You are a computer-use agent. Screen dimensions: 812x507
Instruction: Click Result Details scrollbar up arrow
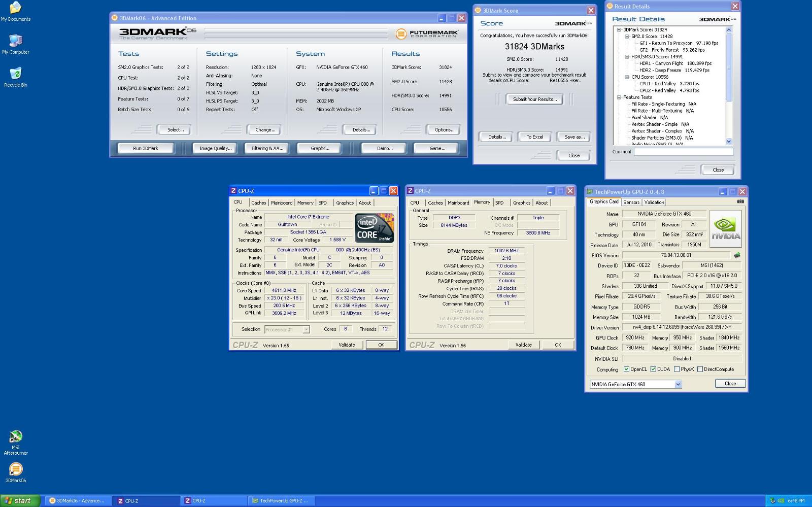729,30
